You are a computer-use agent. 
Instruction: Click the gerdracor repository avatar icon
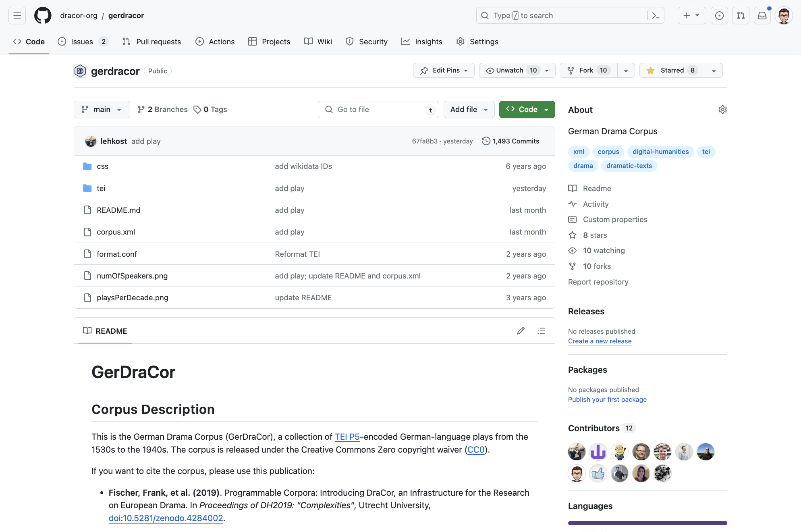(80, 71)
